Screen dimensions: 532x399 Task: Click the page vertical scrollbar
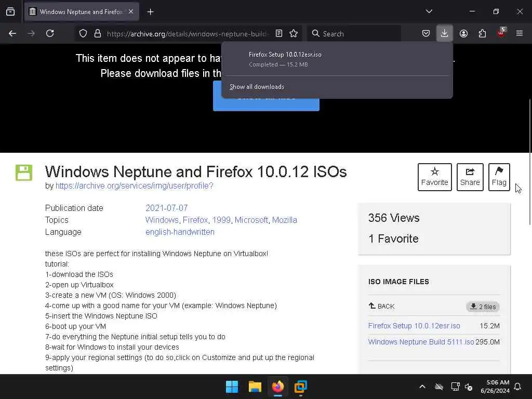[529, 162]
